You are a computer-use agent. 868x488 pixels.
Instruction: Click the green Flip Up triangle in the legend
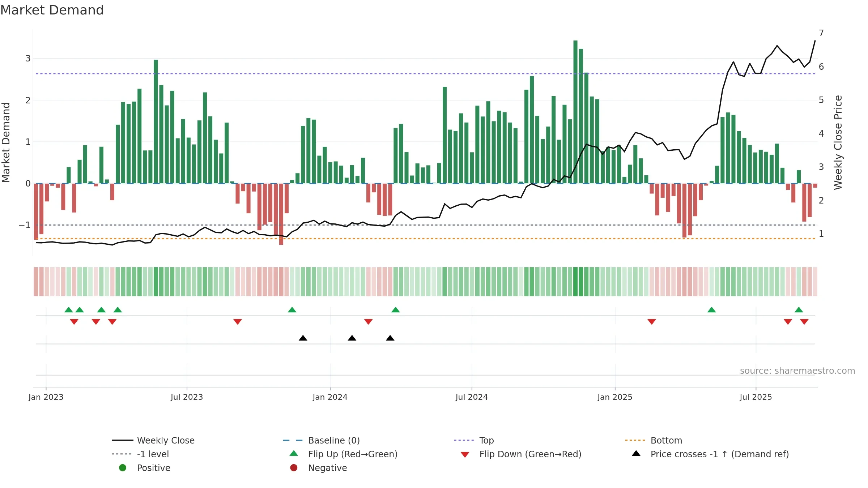(x=294, y=453)
